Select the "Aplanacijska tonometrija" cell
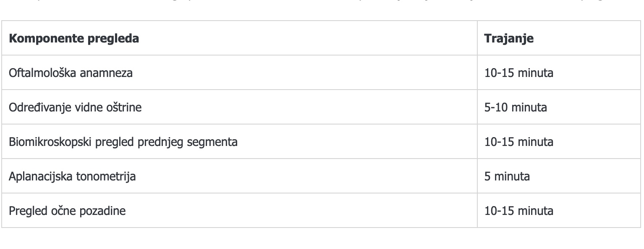Viewport: 644px width, 249px height. (72, 176)
